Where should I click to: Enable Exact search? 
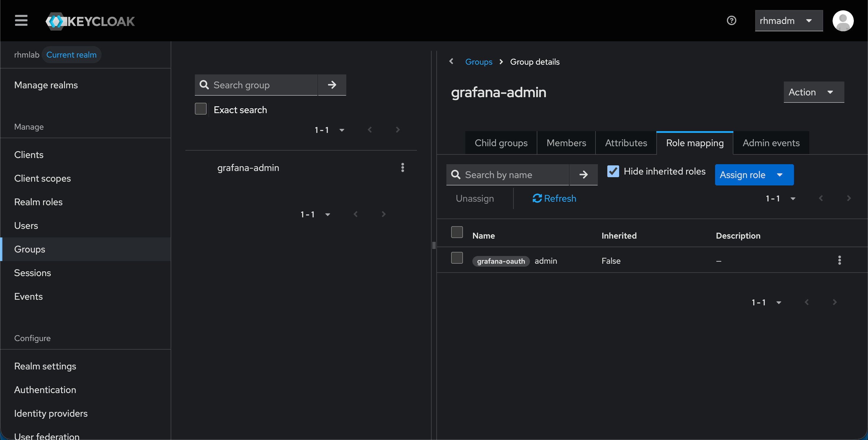[x=201, y=108]
